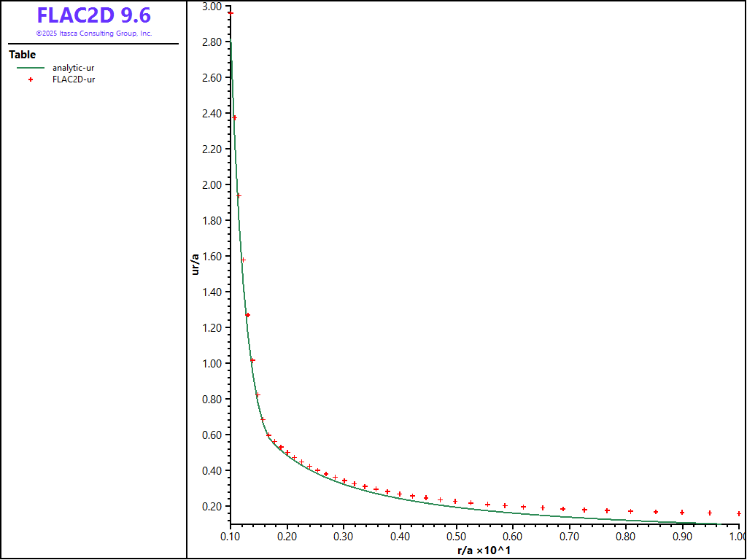Click the 0.50 tick label on x-axis
Image resolution: width=747 pixels, height=560 pixels.
(456, 537)
